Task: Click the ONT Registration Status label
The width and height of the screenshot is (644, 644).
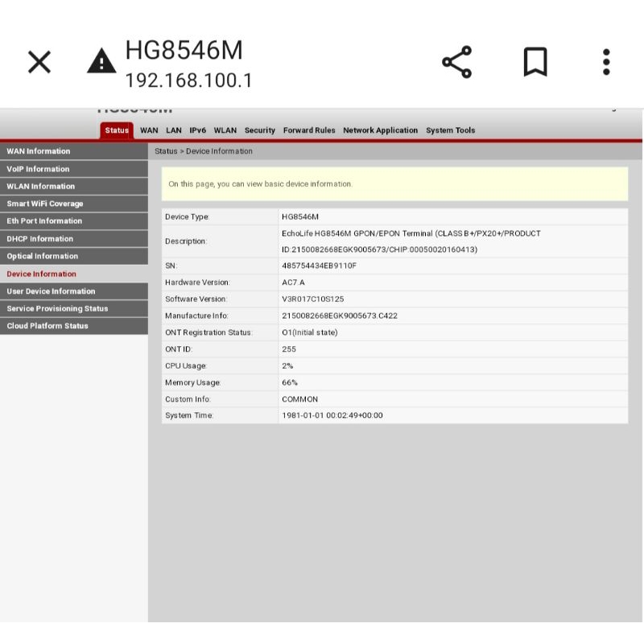Action: [208, 332]
